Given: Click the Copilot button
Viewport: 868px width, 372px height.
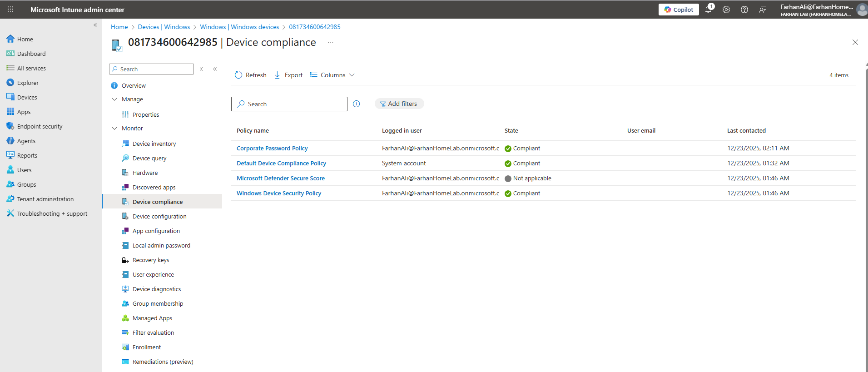Looking at the screenshot, I should click(679, 10).
